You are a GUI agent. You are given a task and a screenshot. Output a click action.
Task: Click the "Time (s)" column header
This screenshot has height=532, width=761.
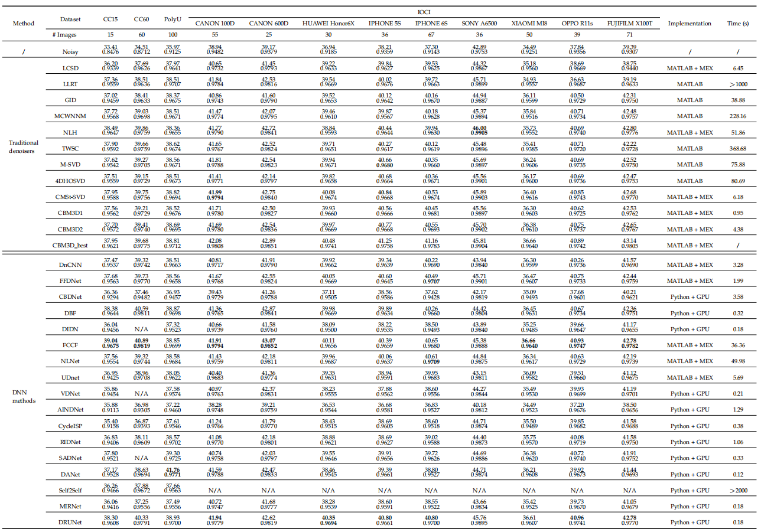coord(737,24)
